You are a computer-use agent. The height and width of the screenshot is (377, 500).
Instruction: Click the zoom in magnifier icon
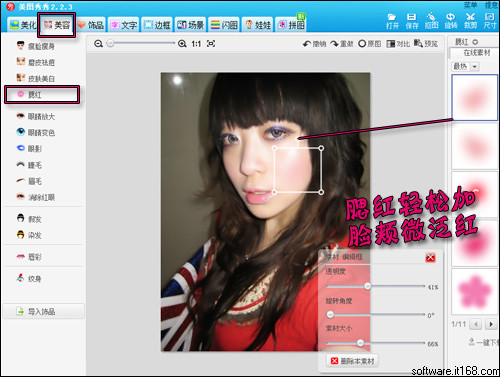pos(182,44)
